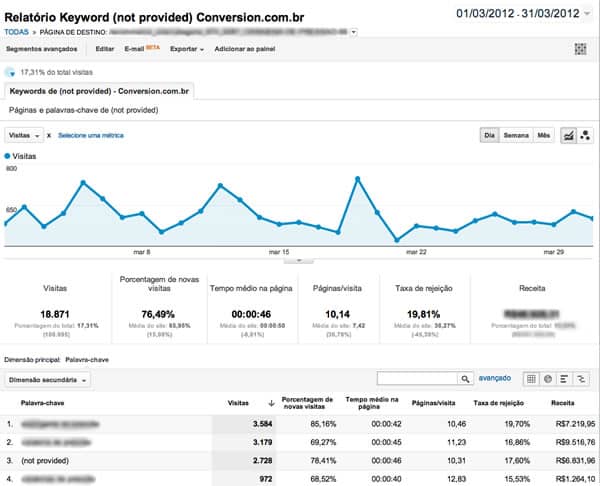Click the avançado filter link

[x=494, y=378]
